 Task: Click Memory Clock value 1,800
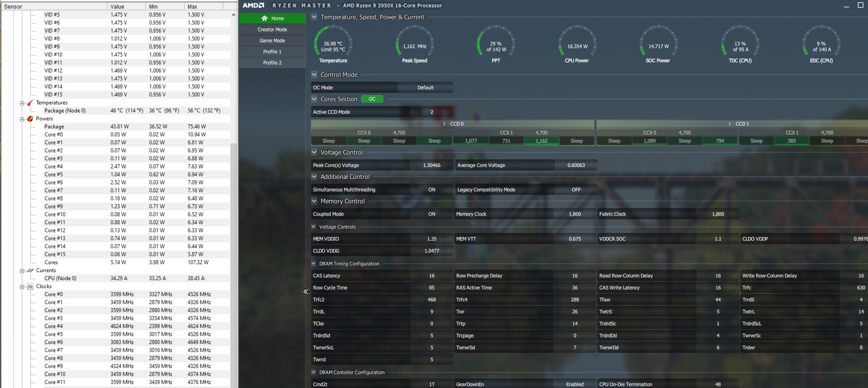(x=574, y=214)
